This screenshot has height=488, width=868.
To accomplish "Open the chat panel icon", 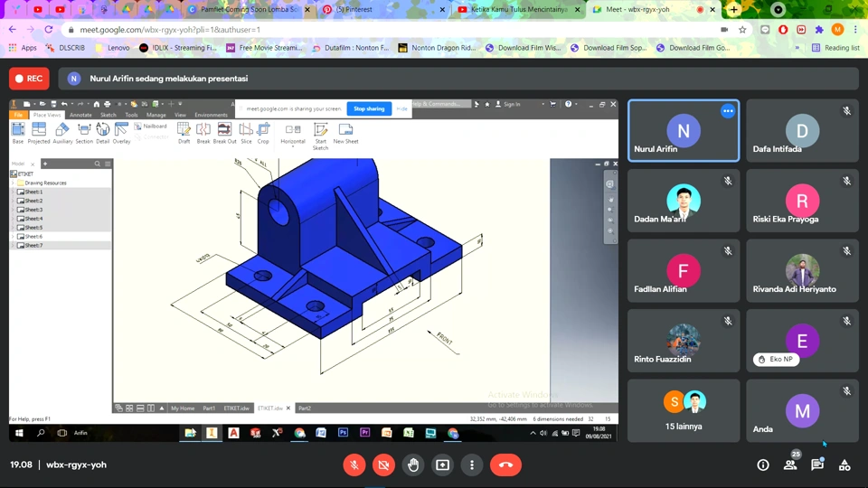I will click(x=817, y=465).
